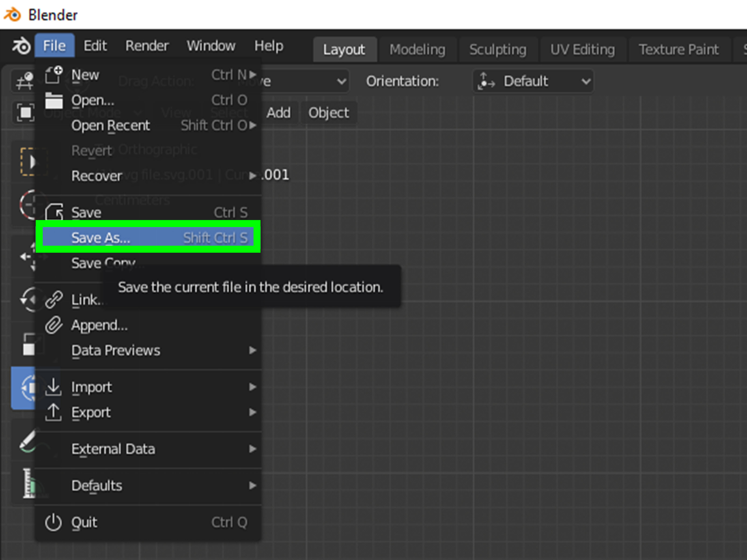747x560 pixels.
Task: Switch to the Layout workspace tab
Action: [345, 50]
